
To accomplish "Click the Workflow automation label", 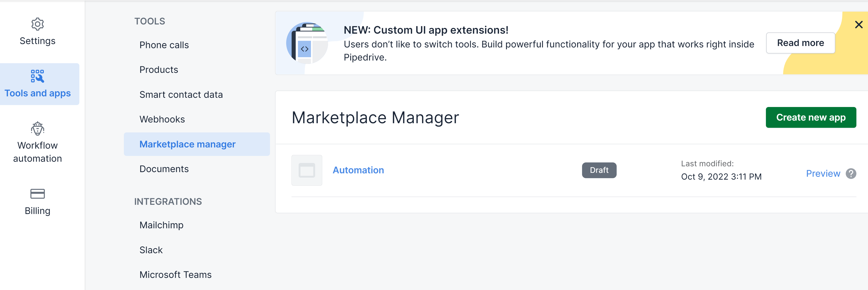I will 37,152.
